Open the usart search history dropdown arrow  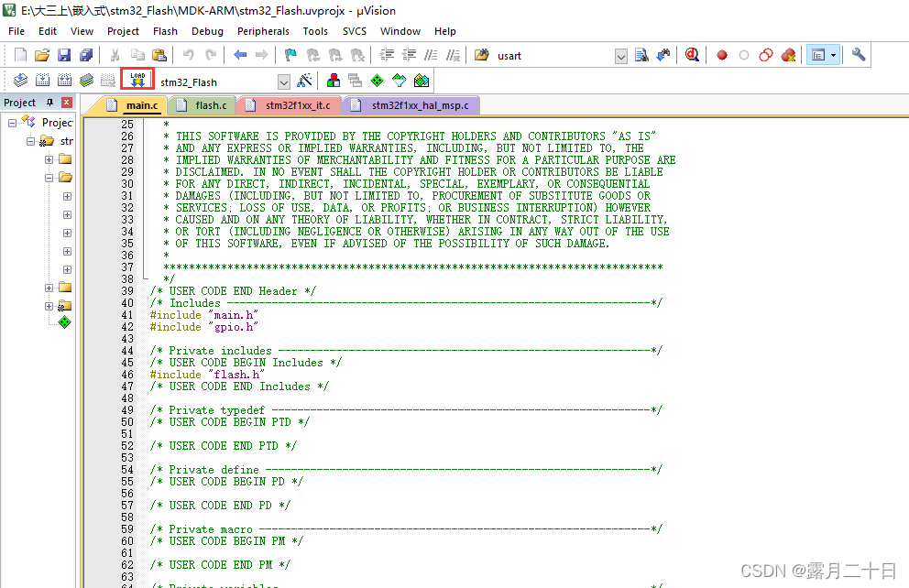(621, 56)
